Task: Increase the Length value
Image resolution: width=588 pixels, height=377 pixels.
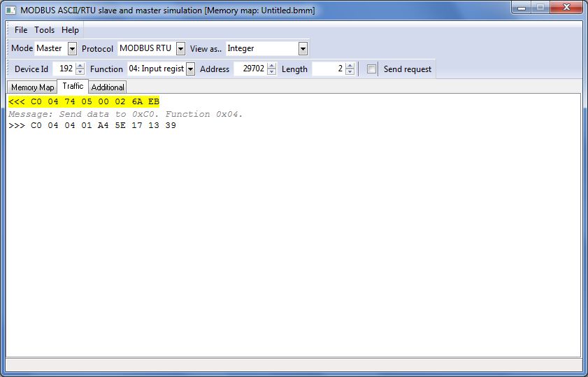Action: (350, 66)
